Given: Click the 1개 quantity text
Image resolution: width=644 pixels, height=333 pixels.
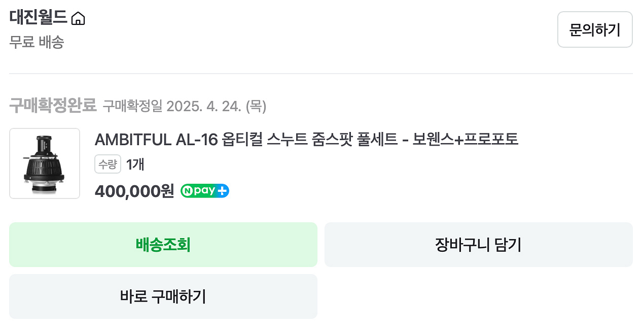Looking at the screenshot, I should coord(135,164).
